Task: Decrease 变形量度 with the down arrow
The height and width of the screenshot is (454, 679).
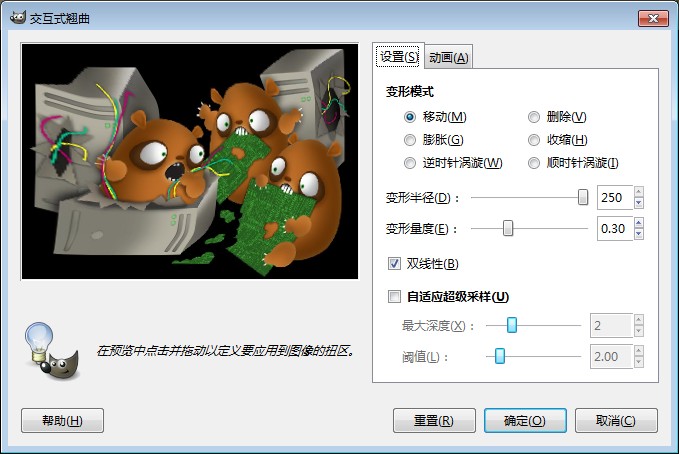Action: coord(639,234)
